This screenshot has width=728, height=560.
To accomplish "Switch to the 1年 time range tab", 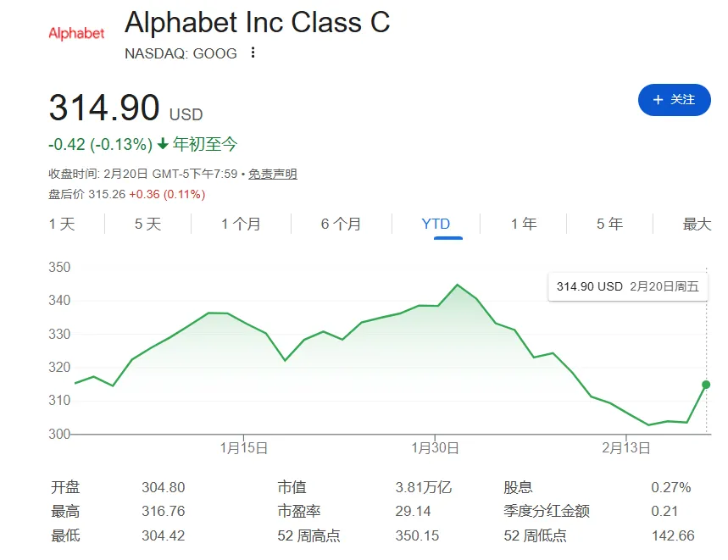I will [x=522, y=224].
